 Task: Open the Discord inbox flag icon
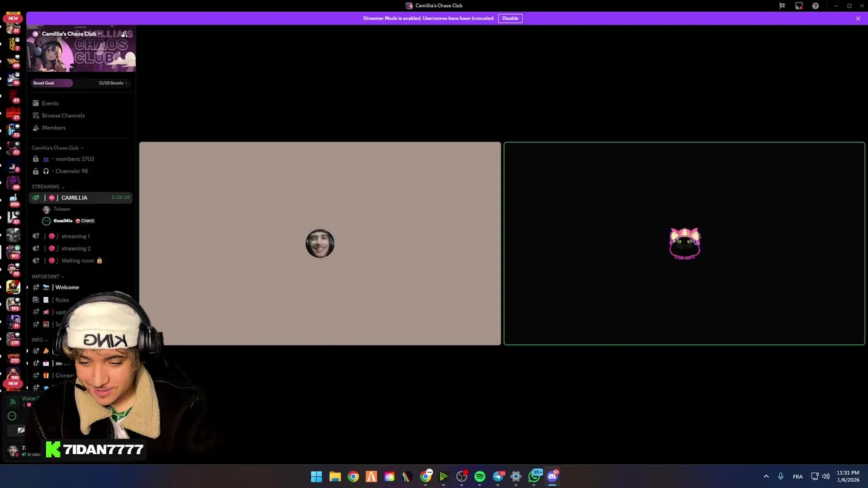tap(782, 5)
